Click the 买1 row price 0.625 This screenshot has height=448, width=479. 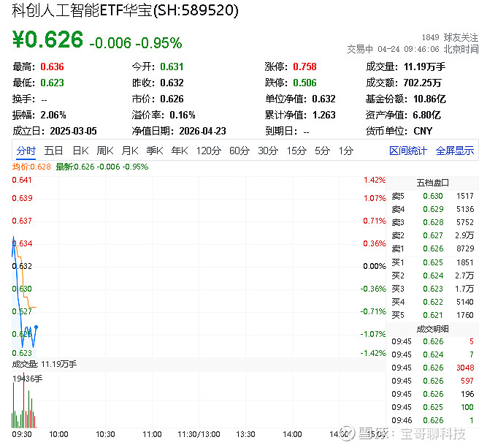tap(433, 262)
